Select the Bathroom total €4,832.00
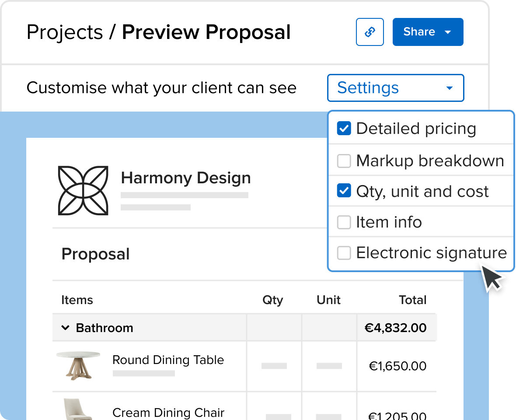The height and width of the screenshot is (420, 516). [x=396, y=328]
